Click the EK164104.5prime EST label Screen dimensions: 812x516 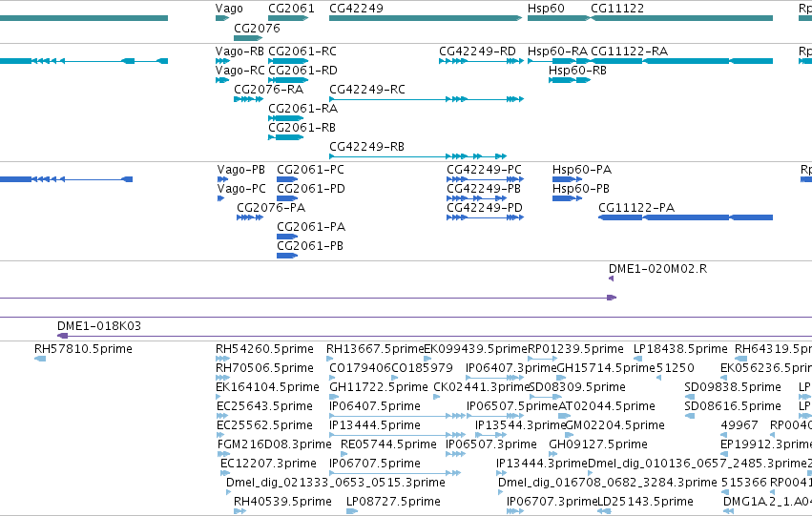268,387
